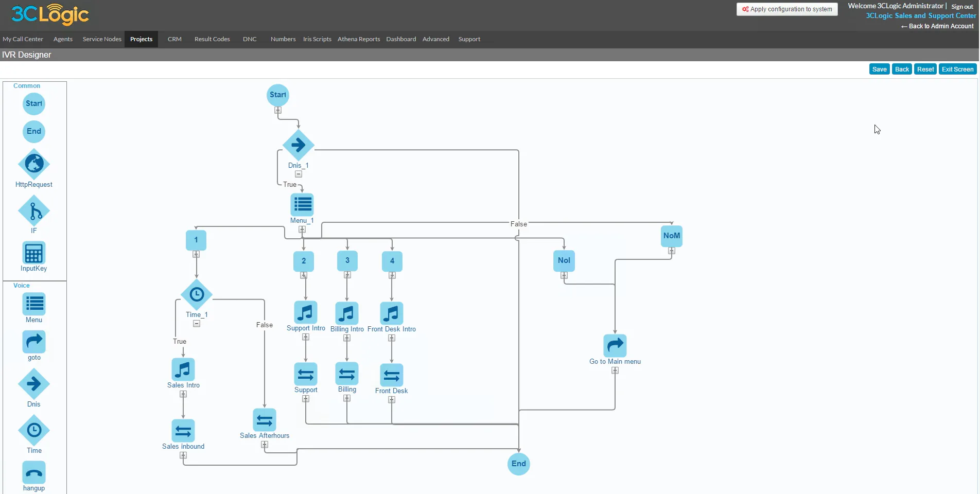980x494 pixels.
Task: Switch to Result Codes tab
Action: 212,39
